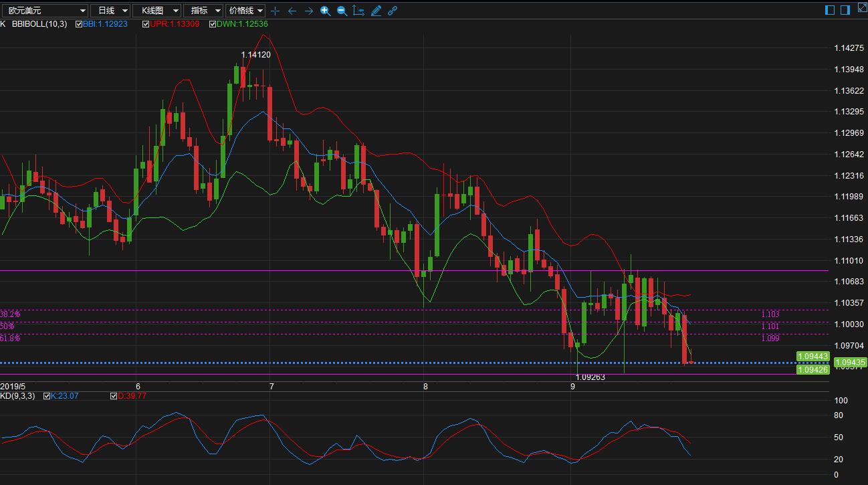Click the green 1.09426 price tag
The image size is (868, 485).
(812, 370)
